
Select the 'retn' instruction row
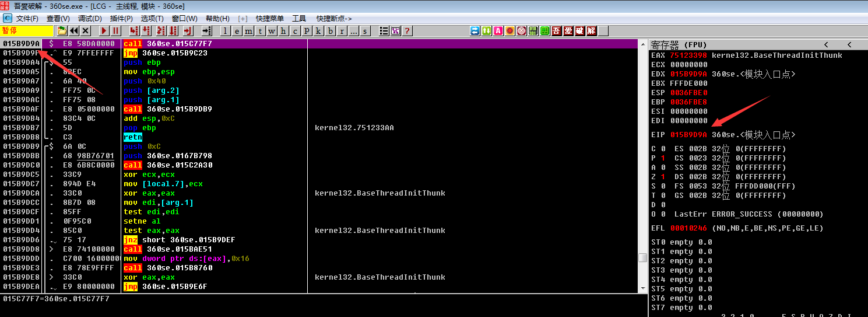click(x=319, y=137)
